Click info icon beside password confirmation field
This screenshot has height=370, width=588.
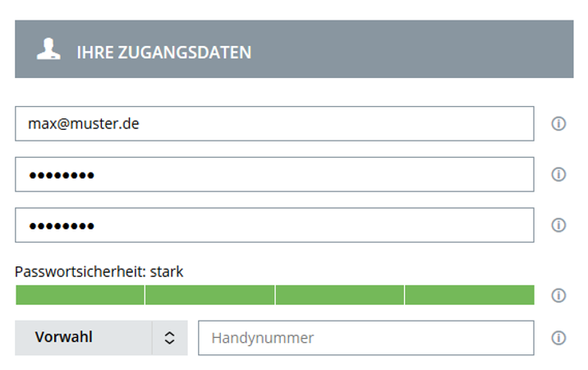click(558, 225)
